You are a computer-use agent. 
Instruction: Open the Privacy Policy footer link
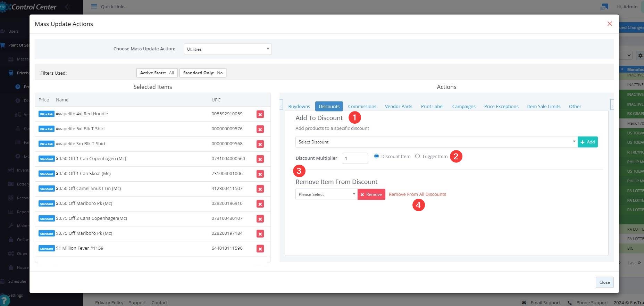[109, 303]
